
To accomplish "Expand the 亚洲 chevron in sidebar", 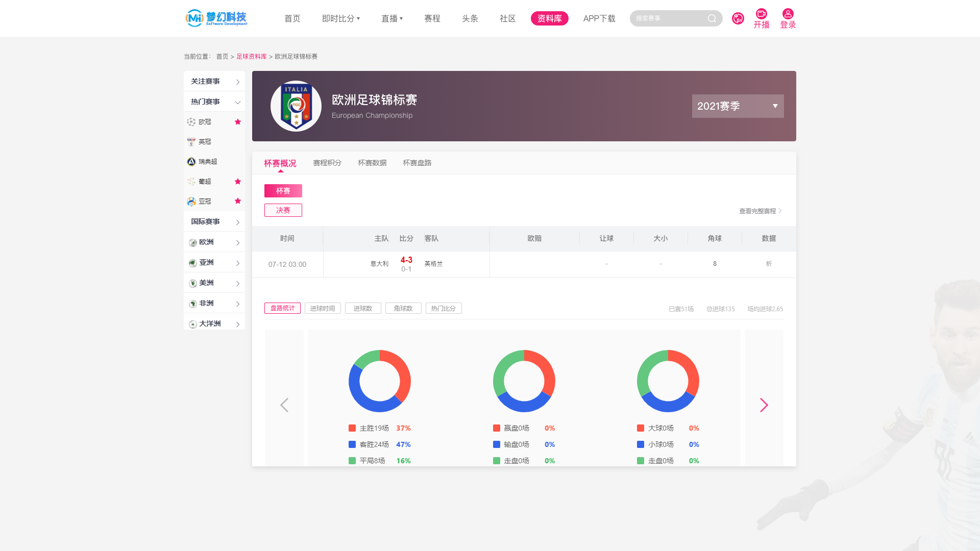I will tap(238, 263).
